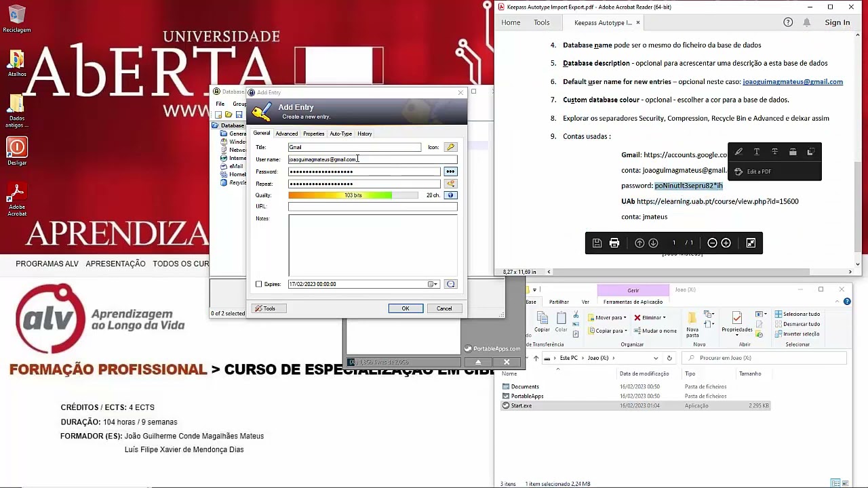Screen dimensions: 868x488
Task: Click the New database icon in KeePass toolbar
Action: (218, 115)
